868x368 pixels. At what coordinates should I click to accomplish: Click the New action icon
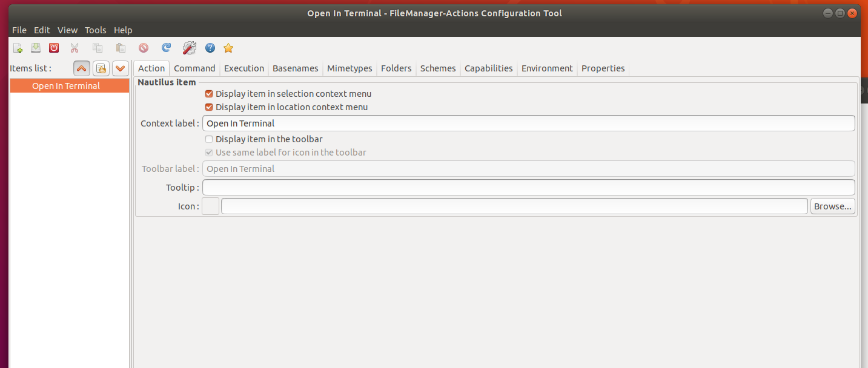tap(18, 48)
